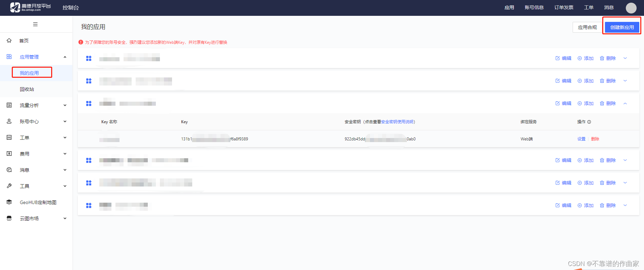644x270 pixels.
Task: Click the info icon next to 操作
Action: coord(589,122)
